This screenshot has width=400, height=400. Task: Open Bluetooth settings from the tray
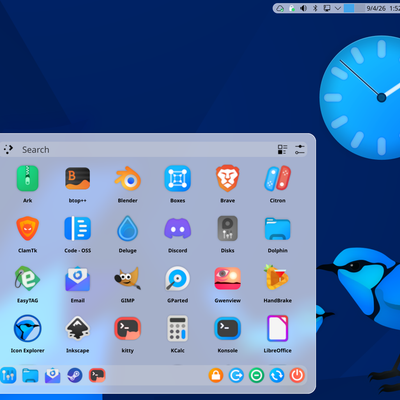coord(315,8)
